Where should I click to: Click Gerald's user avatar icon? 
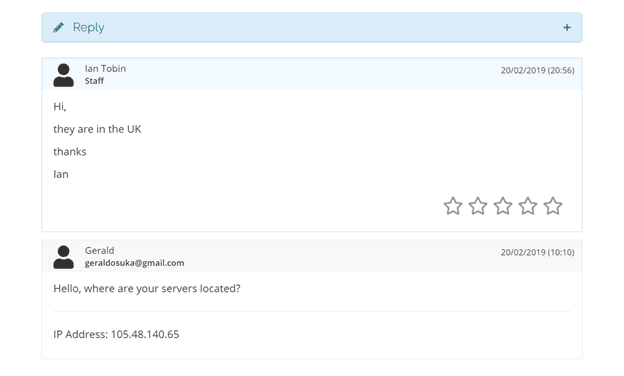(x=64, y=257)
